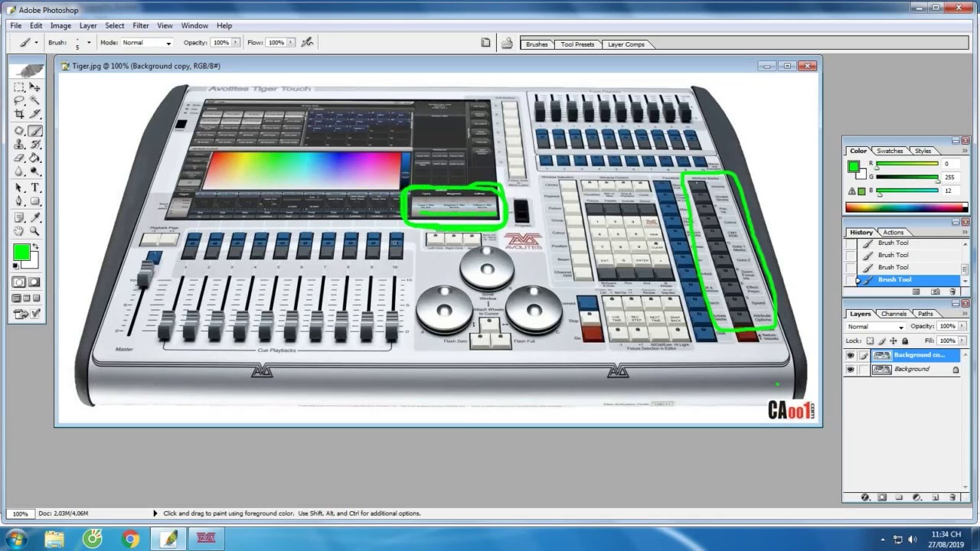
Task: Click the G channel color slider
Action: [x=908, y=178]
